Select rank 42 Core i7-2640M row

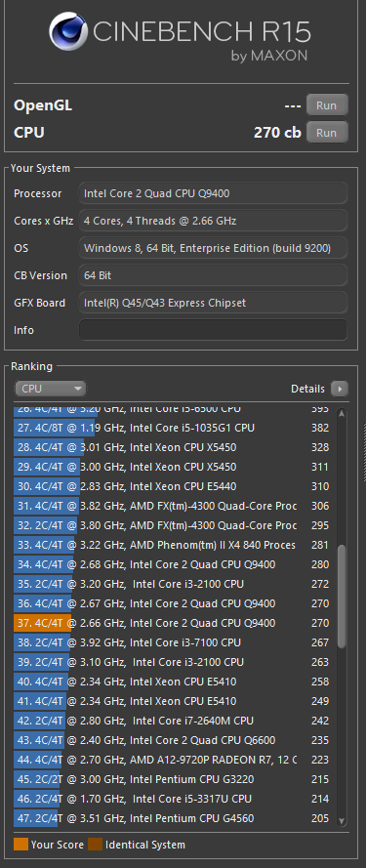coord(174,721)
